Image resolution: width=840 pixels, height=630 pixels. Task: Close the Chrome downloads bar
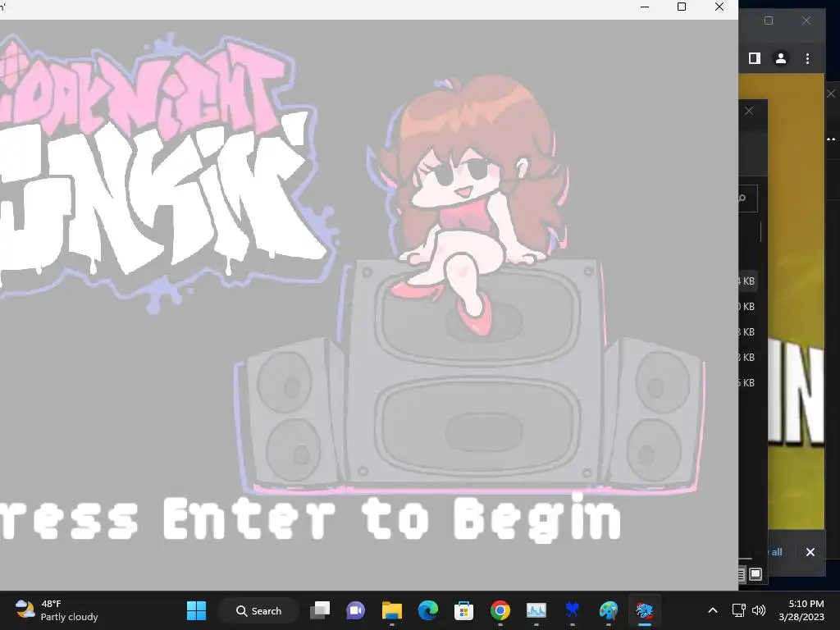[x=810, y=552]
